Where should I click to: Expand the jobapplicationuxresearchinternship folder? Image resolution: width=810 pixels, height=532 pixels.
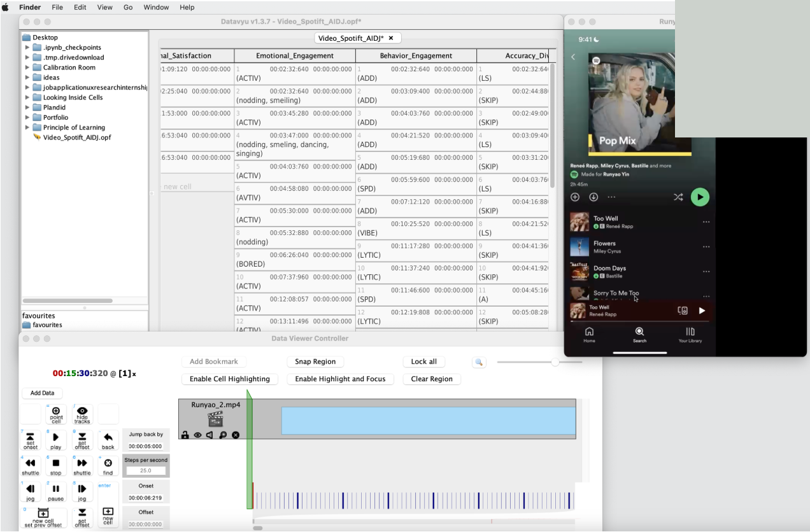(27, 87)
